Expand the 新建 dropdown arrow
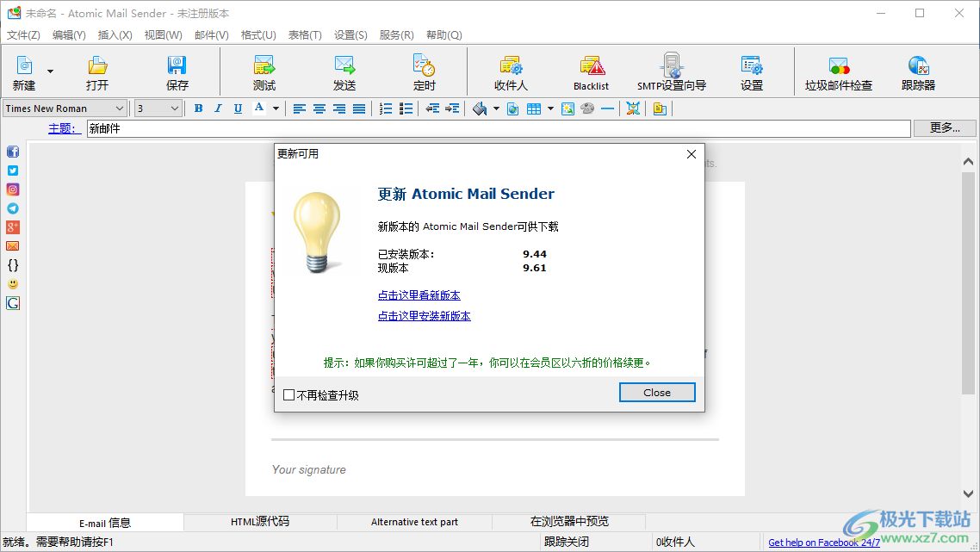This screenshot has width=980, height=552. tap(51, 71)
